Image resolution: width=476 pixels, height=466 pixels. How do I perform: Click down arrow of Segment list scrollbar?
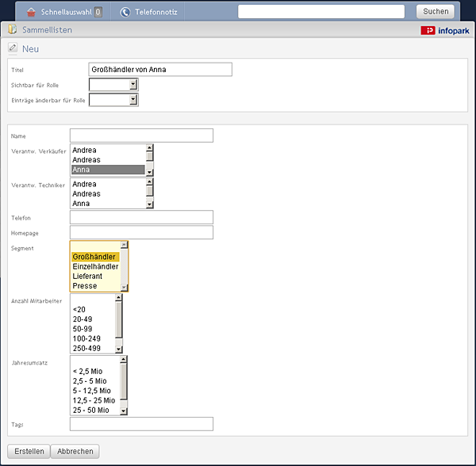tap(124, 287)
